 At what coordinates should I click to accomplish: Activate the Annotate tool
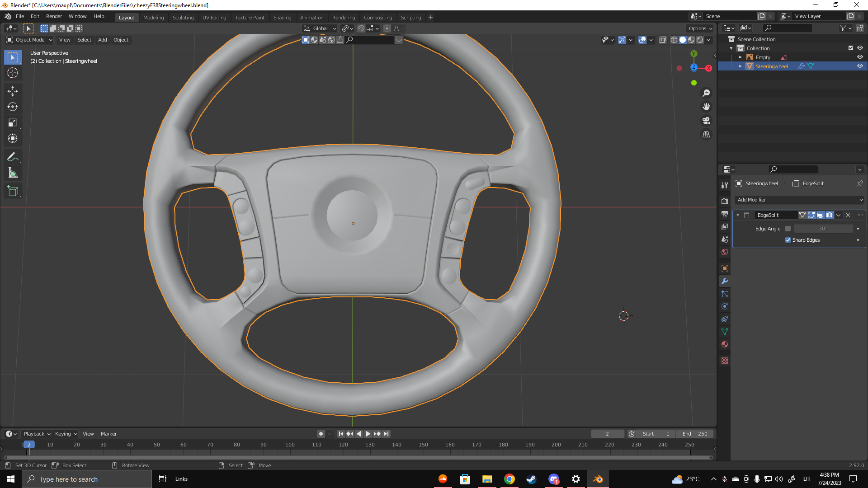13,157
